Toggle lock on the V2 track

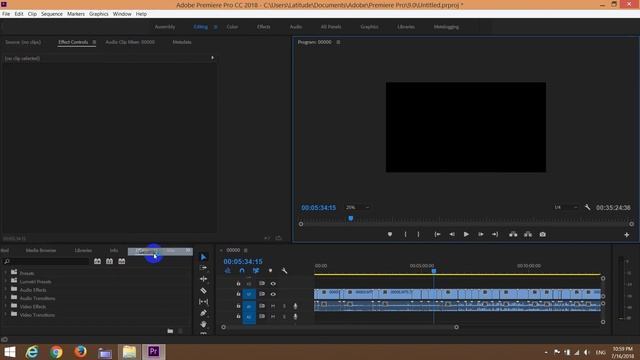point(238,283)
